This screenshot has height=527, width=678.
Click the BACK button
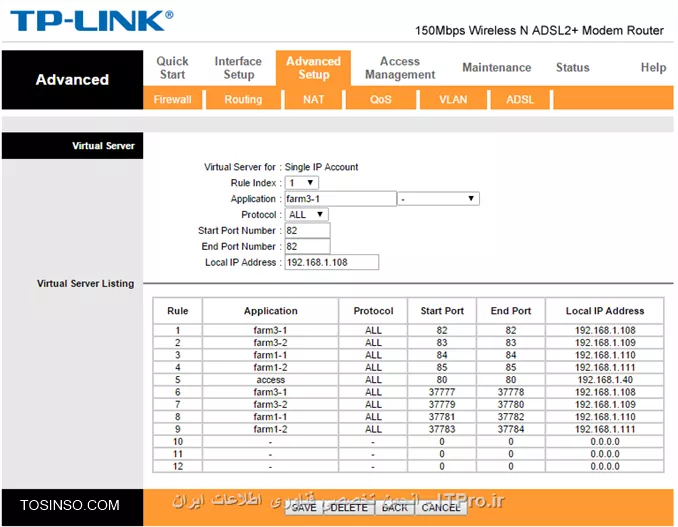pos(395,508)
